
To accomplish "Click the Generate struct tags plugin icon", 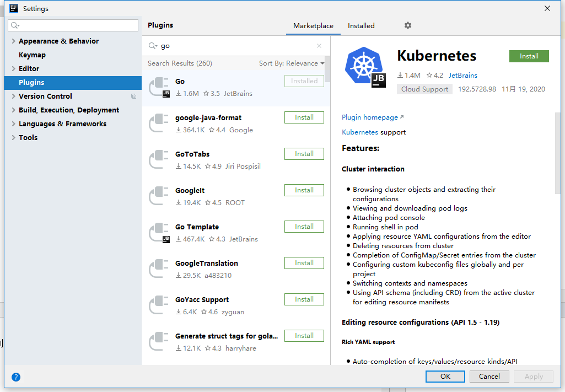I will (x=159, y=342).
